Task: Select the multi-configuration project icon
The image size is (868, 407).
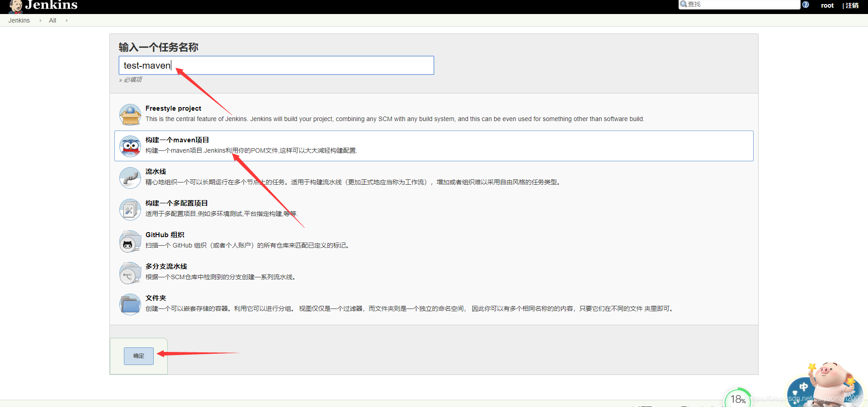Action: (x=130, y=210)
